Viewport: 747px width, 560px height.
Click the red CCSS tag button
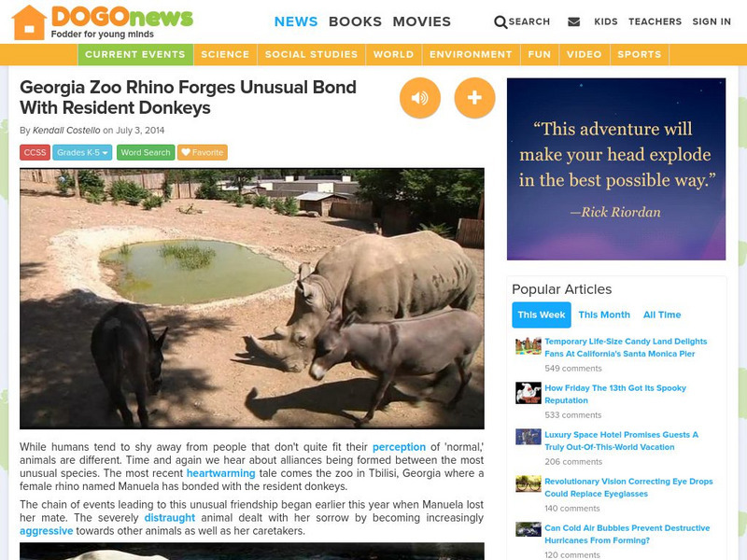click(x=35, y=152)
